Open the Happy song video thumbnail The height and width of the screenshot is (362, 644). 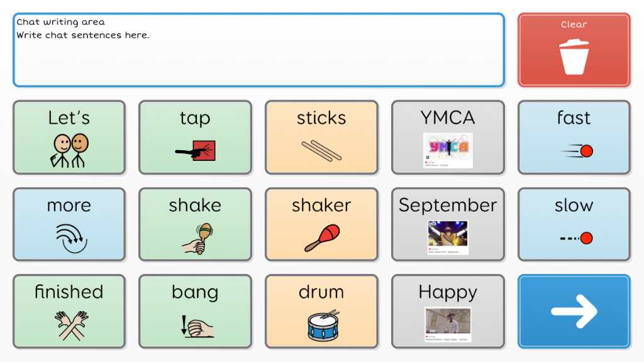[448, 325]
